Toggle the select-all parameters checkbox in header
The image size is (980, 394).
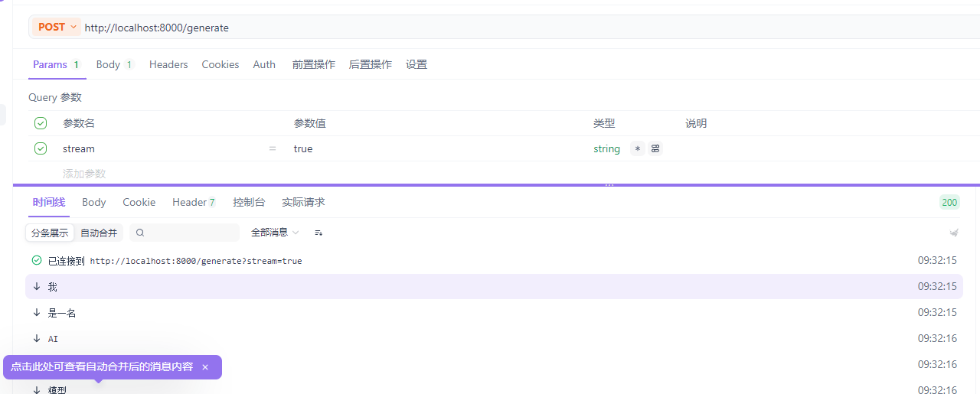pos(41,123)
